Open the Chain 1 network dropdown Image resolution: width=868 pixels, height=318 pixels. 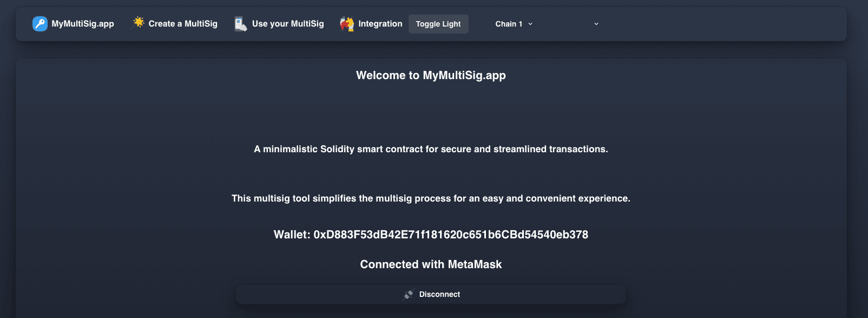click(x=513, y=24)
